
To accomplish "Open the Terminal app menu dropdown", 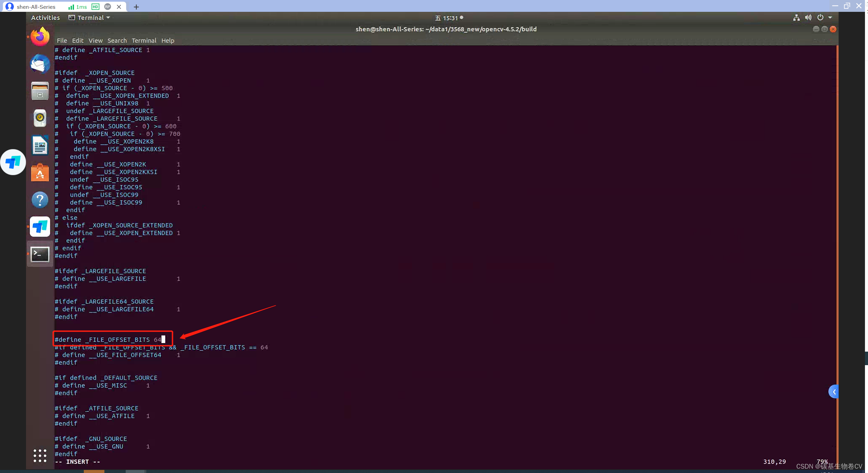I will pos(89,18).
